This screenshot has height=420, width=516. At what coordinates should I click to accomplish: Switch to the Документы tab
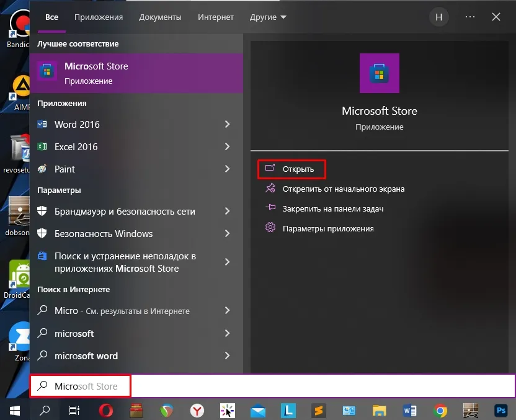click(x=160, y=17)
